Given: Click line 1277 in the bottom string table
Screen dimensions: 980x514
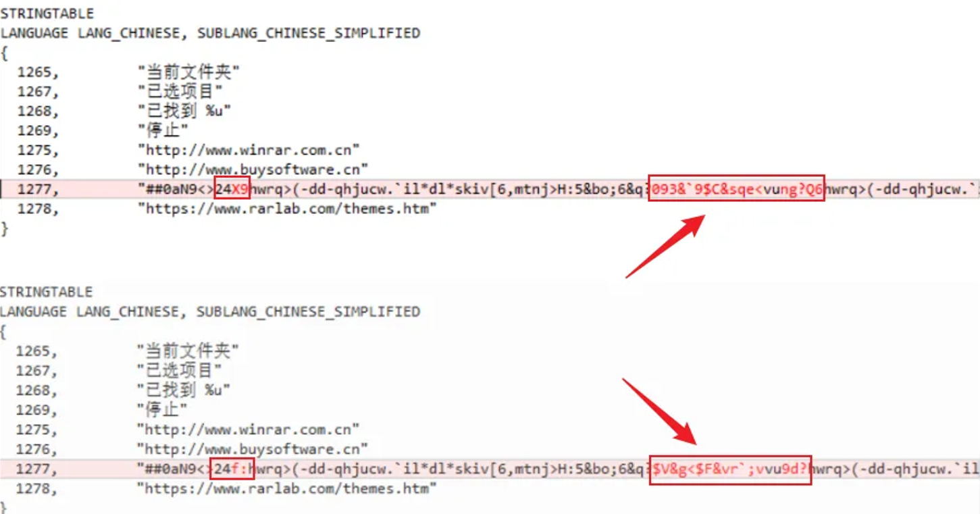Looking at the screenshot, I should pos(490,469).
